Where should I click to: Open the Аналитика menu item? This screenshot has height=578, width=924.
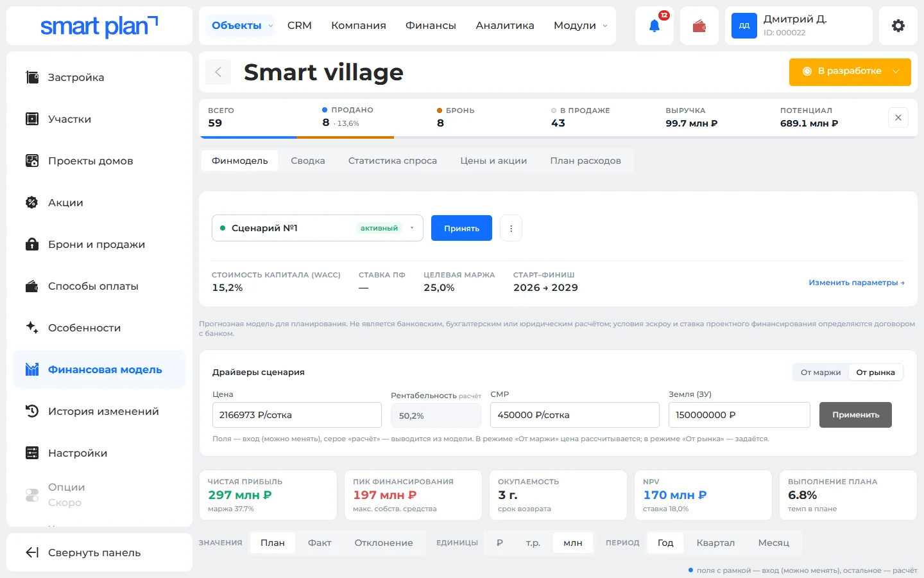[505, 26]
